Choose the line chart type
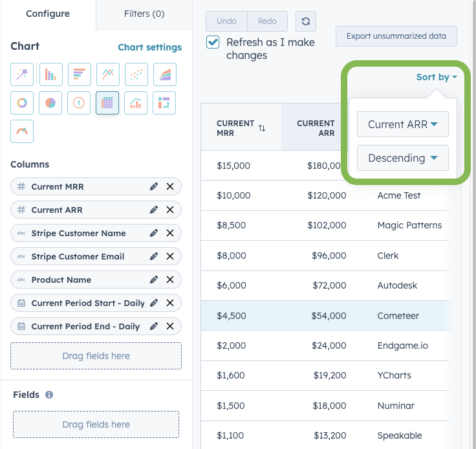 point(107,74)
